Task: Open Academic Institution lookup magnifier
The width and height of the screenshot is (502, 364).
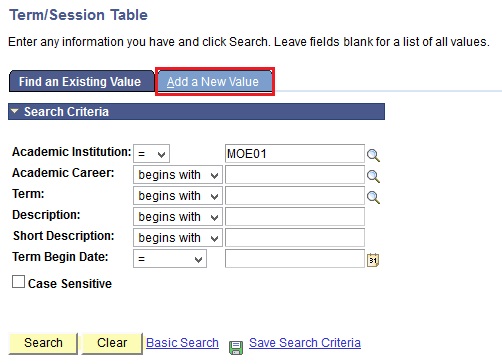Action: coord(373,155)
